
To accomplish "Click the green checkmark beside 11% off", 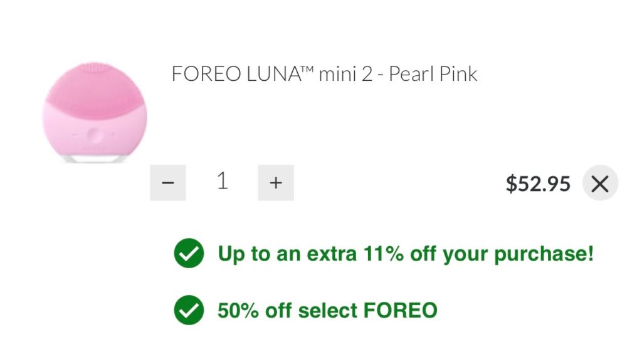I will tap(189, 254).
